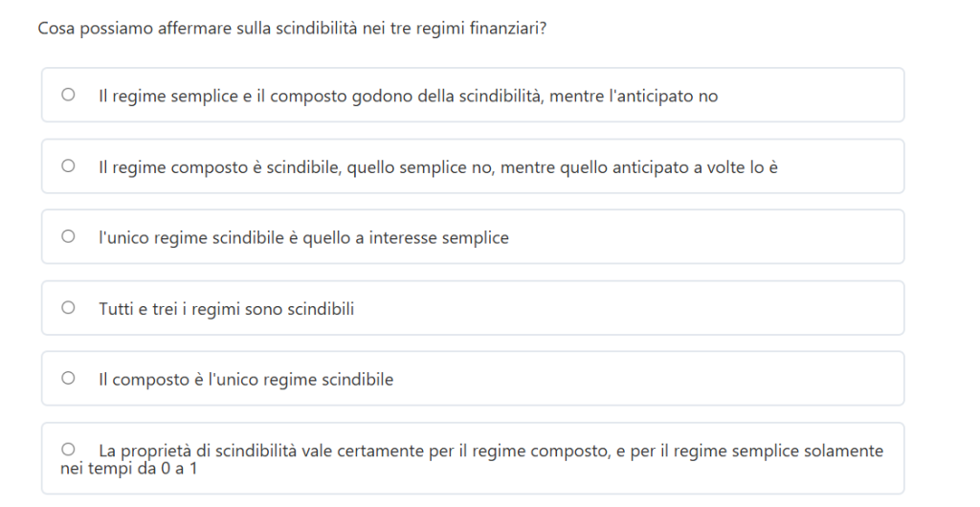The image size is (980, 507).
Task: Tick radio beside 'La proprietà di scindibilità vale certamente'
Action: (68, 450)
